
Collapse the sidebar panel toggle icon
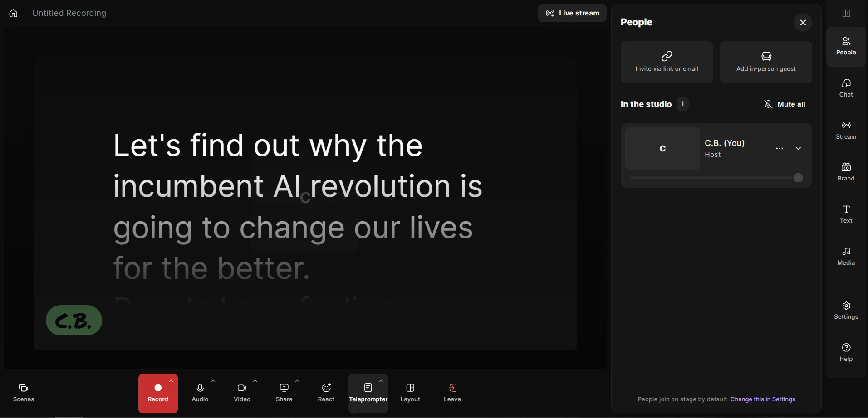click(x=846, y=13)
